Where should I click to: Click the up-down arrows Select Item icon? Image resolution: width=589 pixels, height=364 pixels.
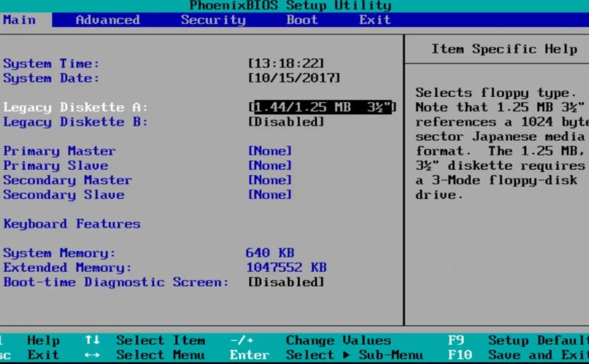point(92,340)
